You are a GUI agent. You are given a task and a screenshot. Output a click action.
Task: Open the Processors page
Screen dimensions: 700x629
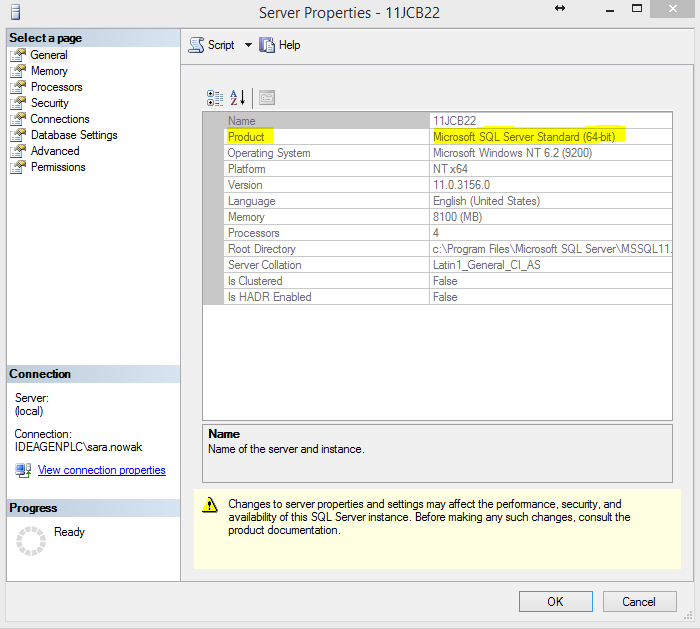coord(57,87)
